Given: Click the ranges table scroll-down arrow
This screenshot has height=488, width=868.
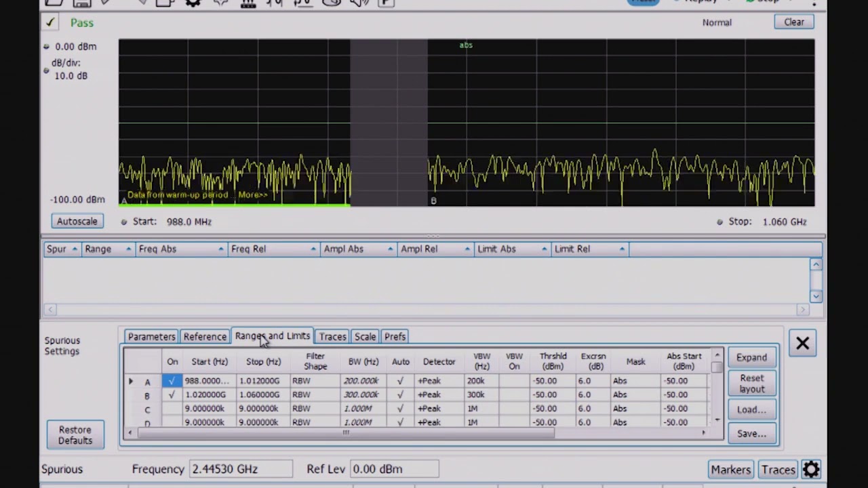Looking at the screenshot, I should click(x=717, y=420).
